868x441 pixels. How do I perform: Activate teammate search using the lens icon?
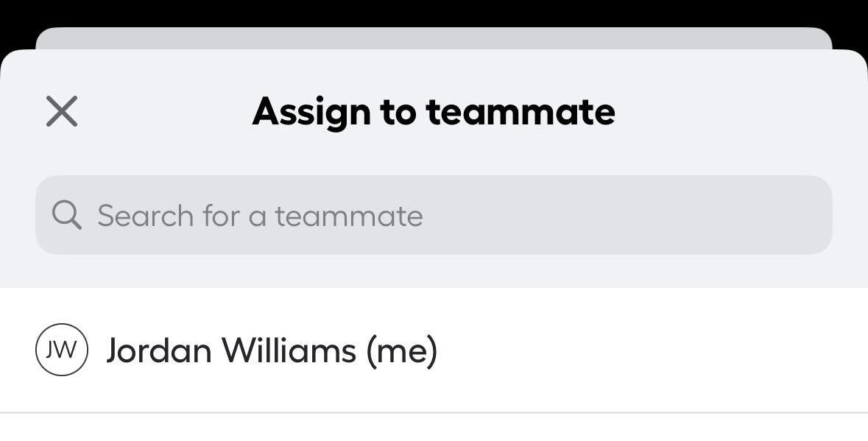tap(66, 215)
